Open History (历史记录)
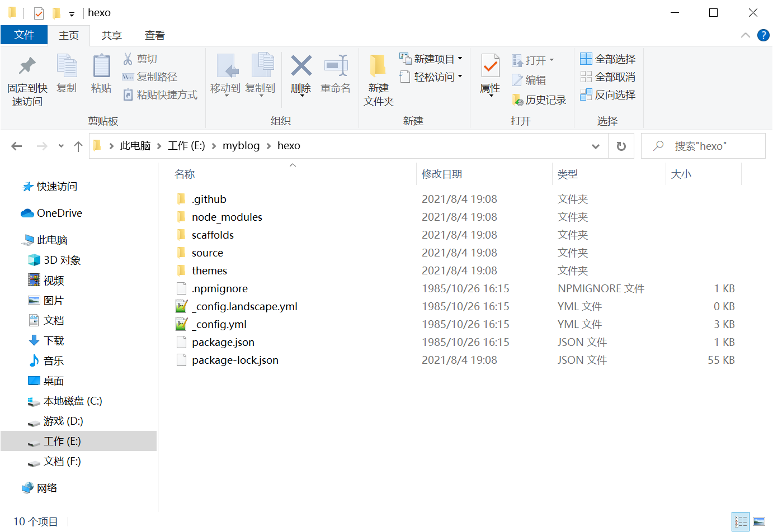 click(x=539, y=99)
